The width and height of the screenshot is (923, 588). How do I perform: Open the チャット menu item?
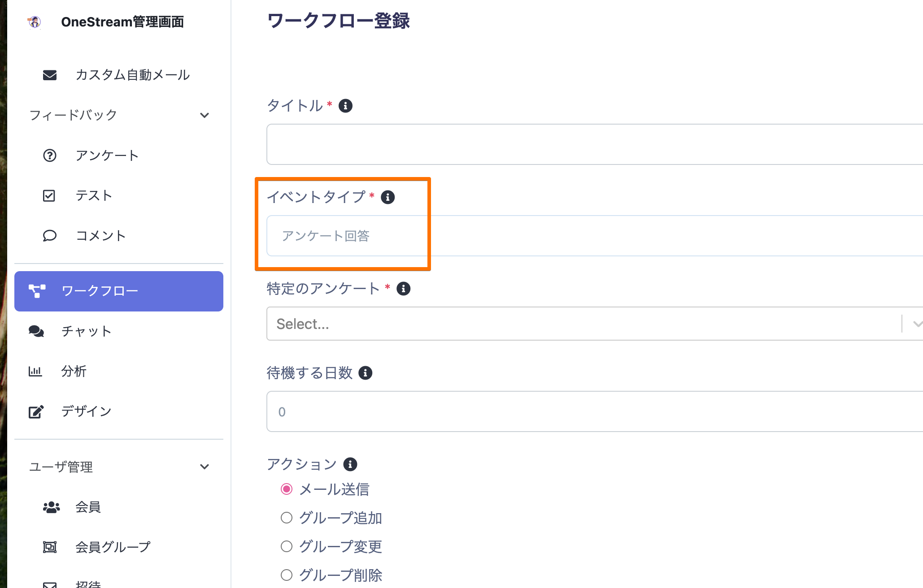tap(85, 331)
